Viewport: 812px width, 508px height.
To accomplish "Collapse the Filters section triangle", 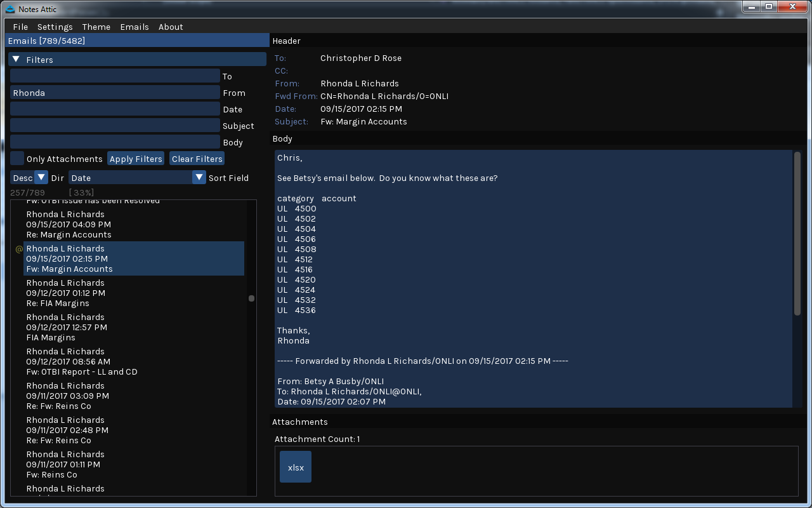I will (16, 59).
